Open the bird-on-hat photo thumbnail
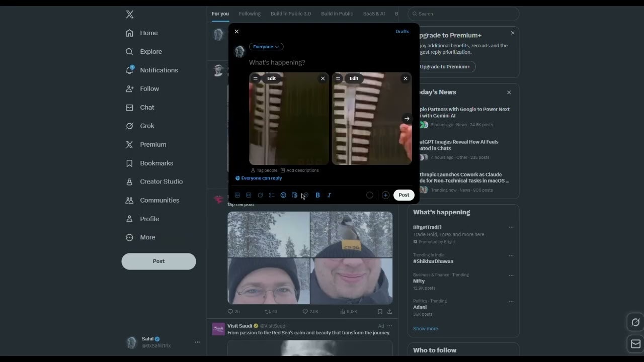This screenshot has width=644, height=362. 352,234
